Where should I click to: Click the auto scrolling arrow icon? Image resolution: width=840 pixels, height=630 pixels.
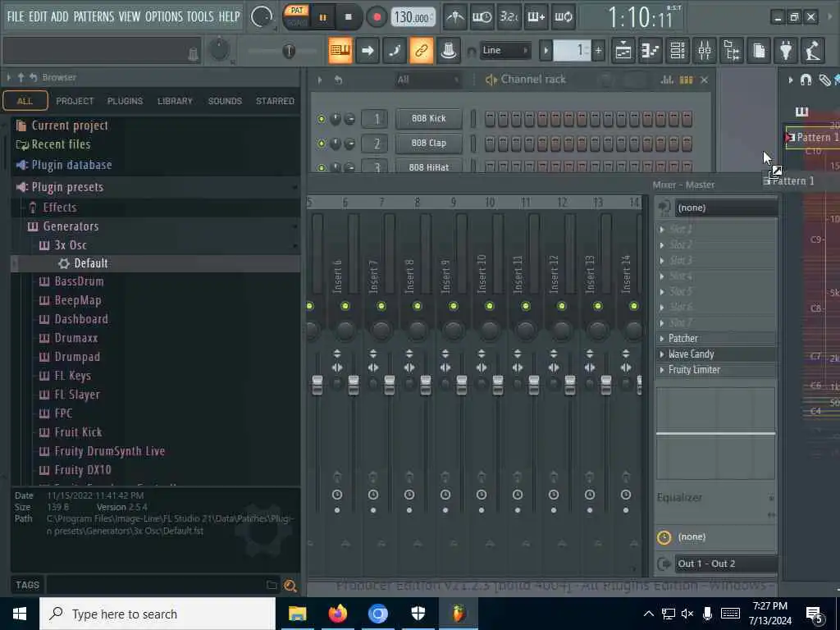click(367, 51)
